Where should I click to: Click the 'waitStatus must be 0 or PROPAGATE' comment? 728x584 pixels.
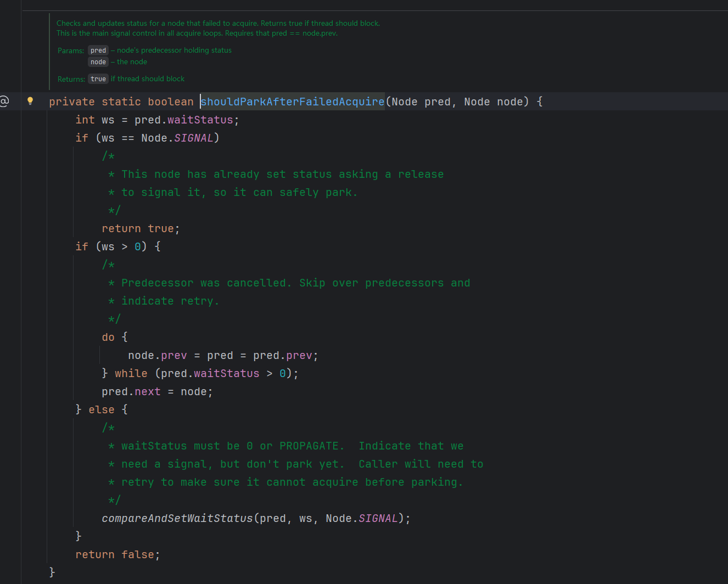coord(229,446)
